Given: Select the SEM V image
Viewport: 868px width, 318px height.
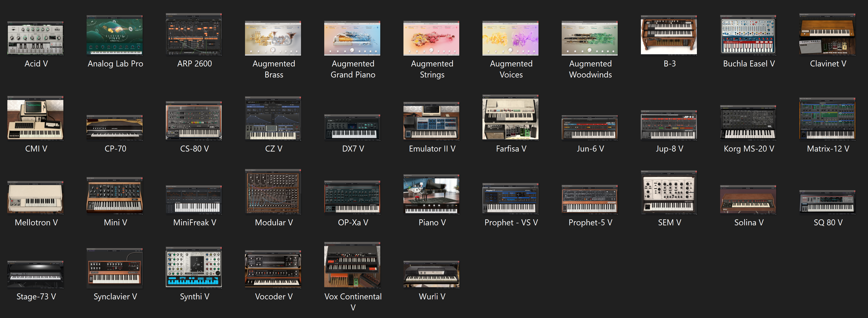Looking at the screenshot, I should click(x=669, y=192).
